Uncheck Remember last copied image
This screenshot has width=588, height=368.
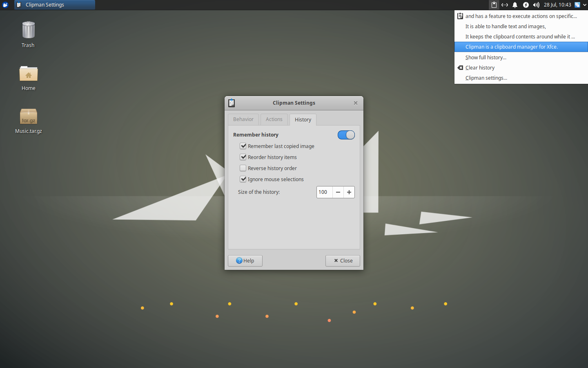(243, 146)
